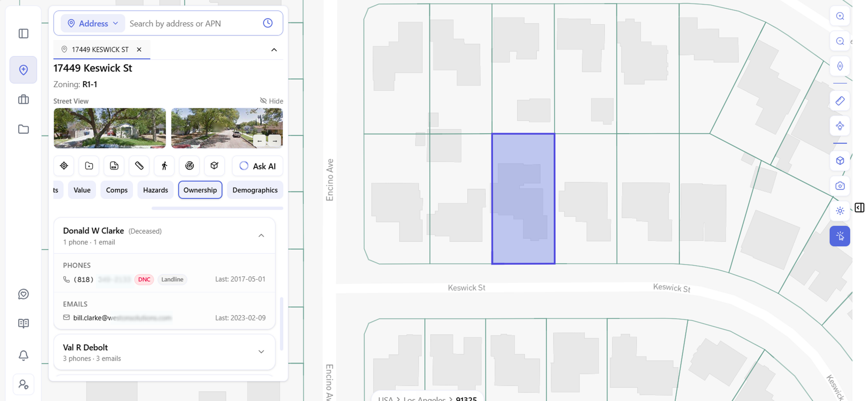Screen dimensions: 868x401
Task: Open the map pin search icon
Action: tap(23, 70)
